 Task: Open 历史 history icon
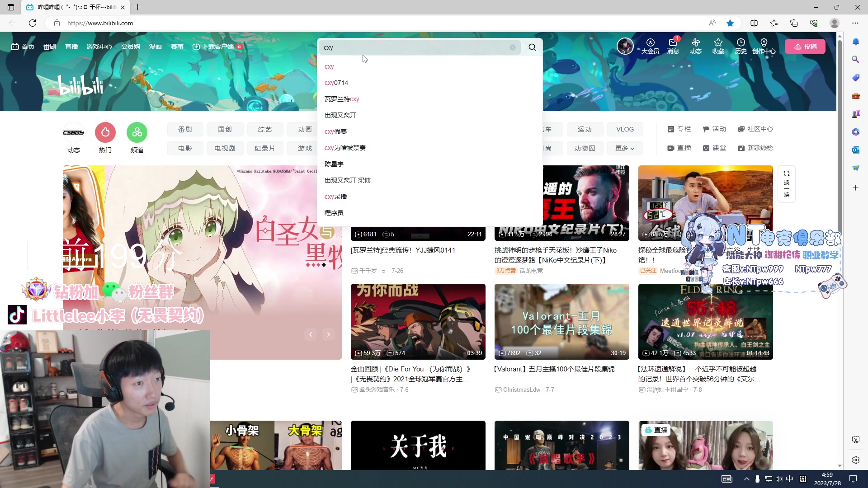coord(741,47)
